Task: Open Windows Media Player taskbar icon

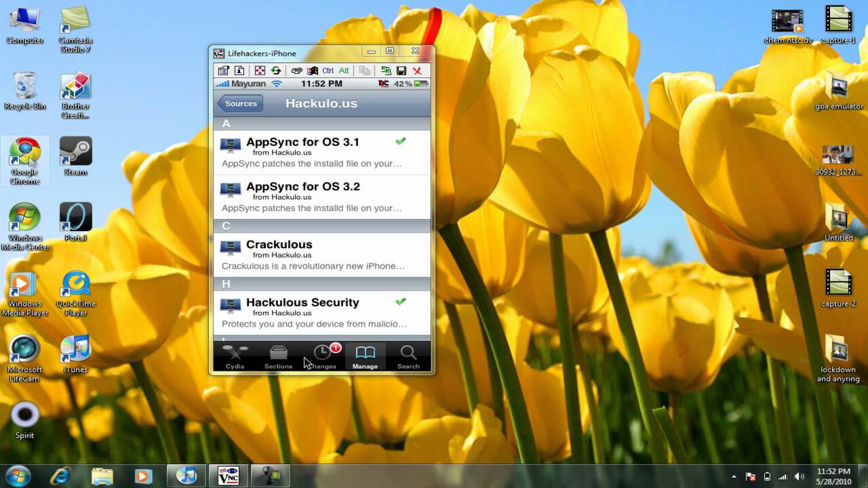Action: point(144,476)
